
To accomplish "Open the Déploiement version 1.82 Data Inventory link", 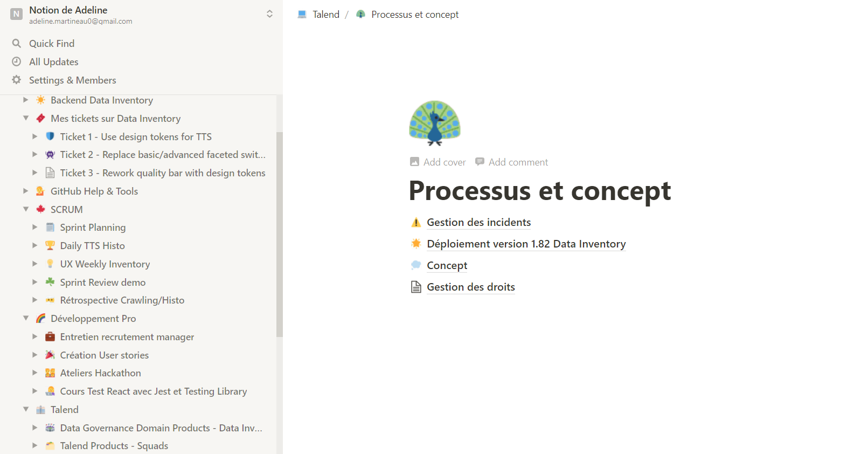I will [526, 244].
